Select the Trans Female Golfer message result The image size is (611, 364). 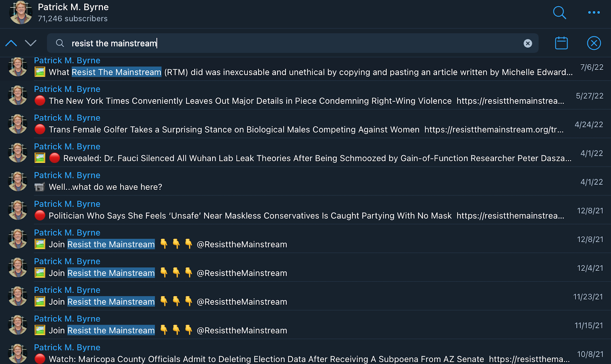tap(305, 124)
